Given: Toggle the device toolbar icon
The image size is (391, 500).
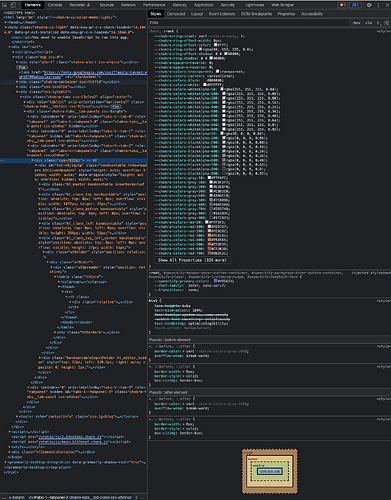Looking at the screenshot, I should click(13, 5).
